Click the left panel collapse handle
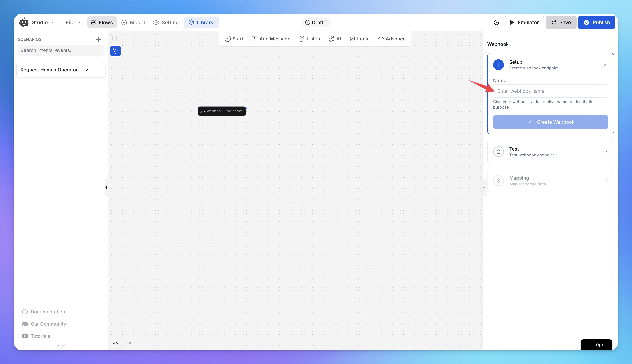Image resolution: width=632 pixels, height=364 pixels. click(x=106, y=187)
